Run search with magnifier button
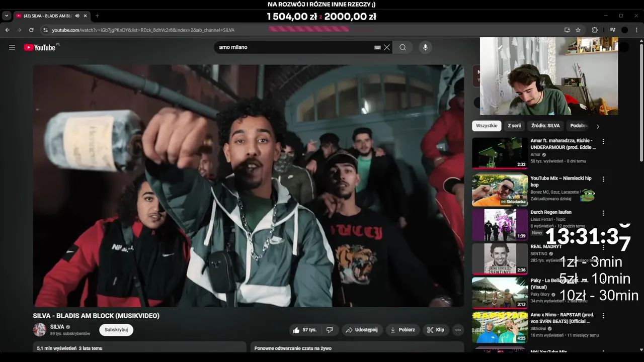Viewport: 644px width, 362px height. [x=403, y=47]
